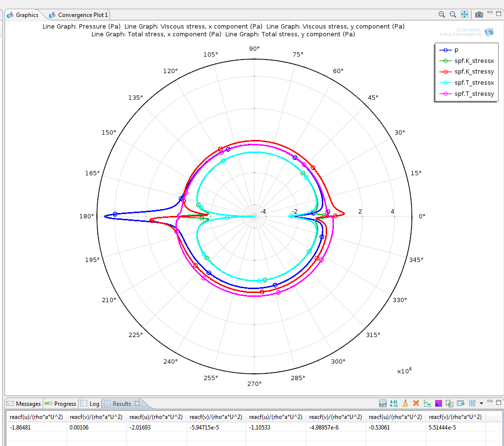Click the table grid icon in Results toolbar
Screen dimensions: 504x446
click(x=472, y=403)
